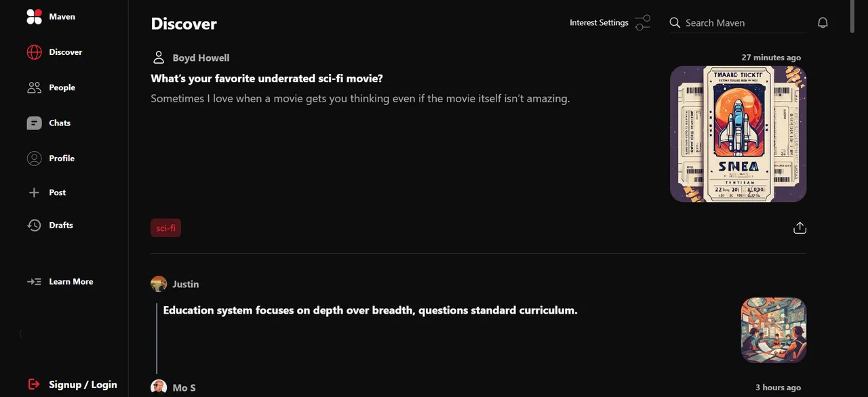Viewport: 868px width, 397px height.
Task: Open the education post thumbnail image
Action: coord(774,330)
